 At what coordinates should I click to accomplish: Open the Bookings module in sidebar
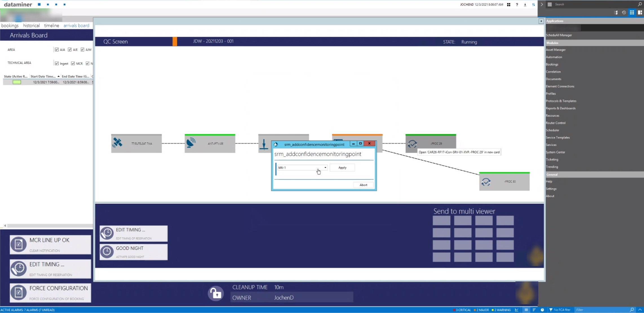point(552,65)
